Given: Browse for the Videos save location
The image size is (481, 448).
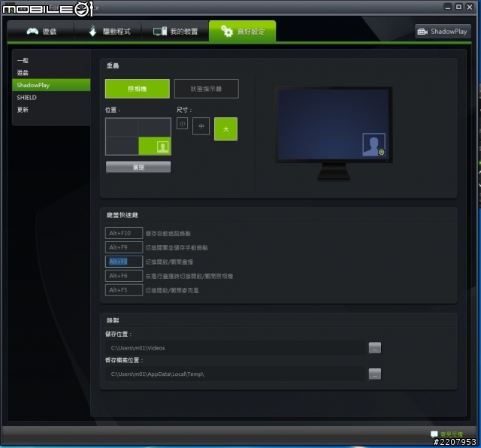Looking at the screenshot, I should (x=375, y=348).
